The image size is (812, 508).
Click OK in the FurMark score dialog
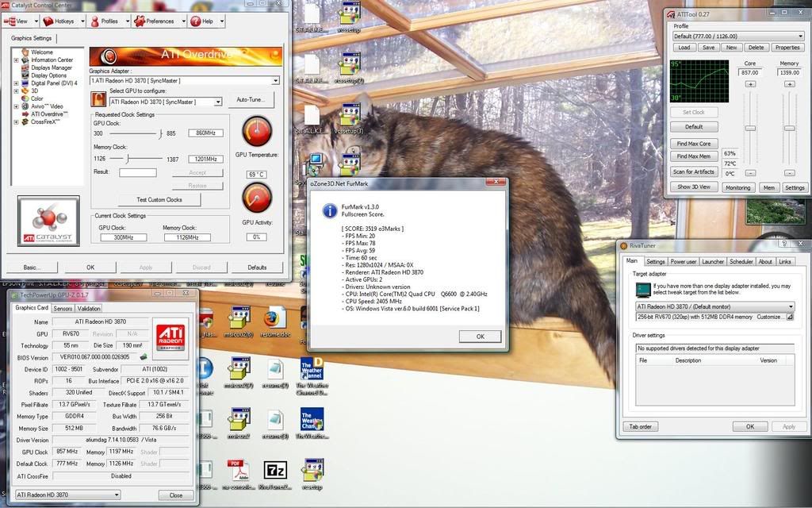pyautogui.click(x=480, y=337)
